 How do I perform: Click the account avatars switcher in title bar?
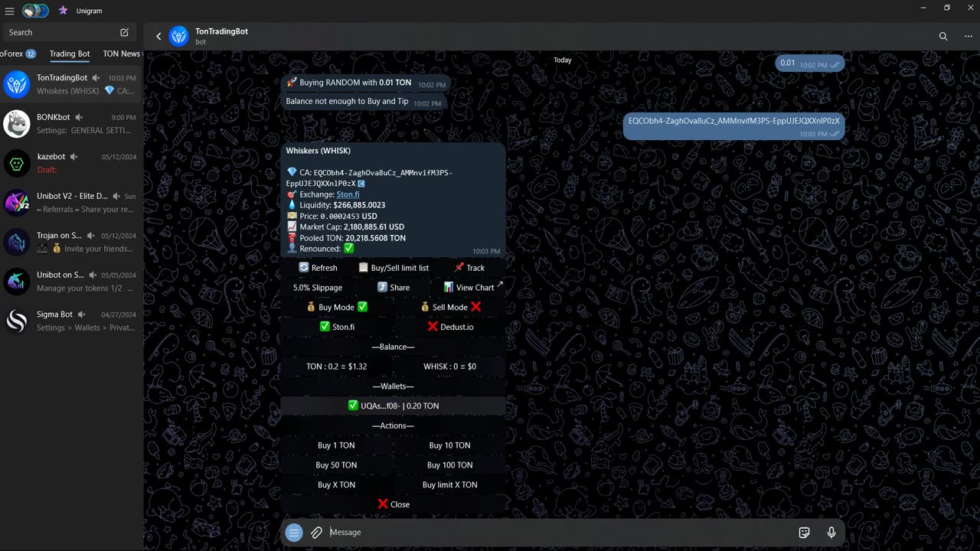click(x=35, y=11)
